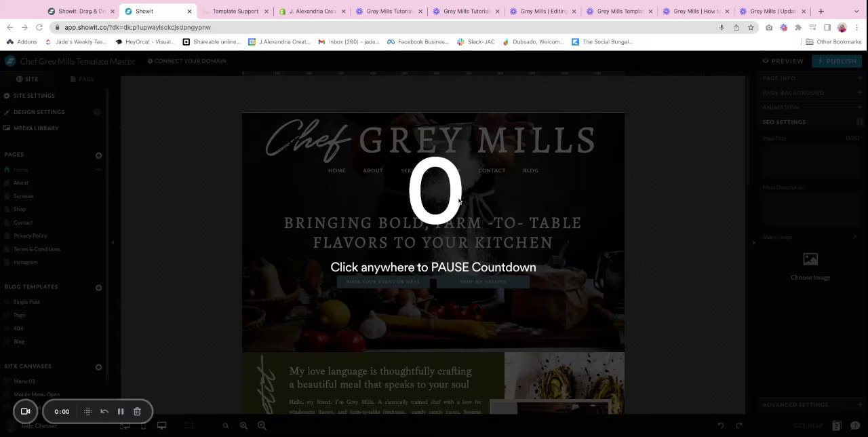
Task: Delete the Loom recording with trash icon
Action: tap(137, 411)
